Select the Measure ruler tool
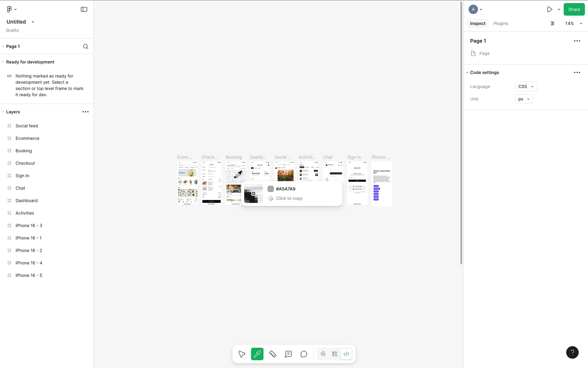The image size is (588, 368). click(273, 354)
